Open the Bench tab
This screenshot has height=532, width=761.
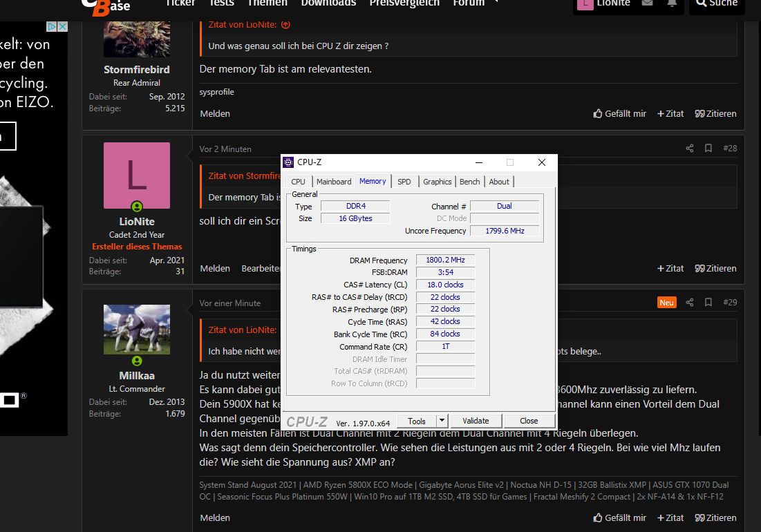469,182
